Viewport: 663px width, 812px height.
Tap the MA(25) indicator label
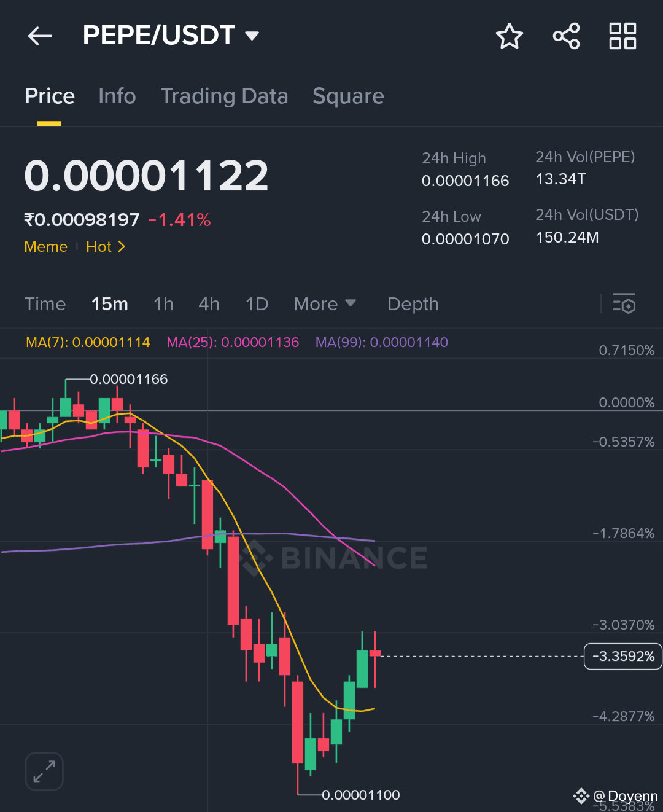[x=233, y=342]
